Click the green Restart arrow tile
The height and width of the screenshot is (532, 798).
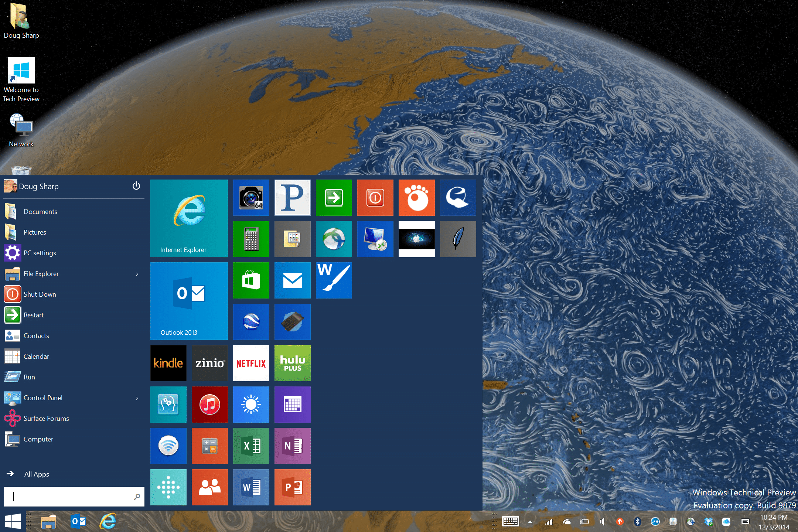pyautogui.click(x=334, y=198)
